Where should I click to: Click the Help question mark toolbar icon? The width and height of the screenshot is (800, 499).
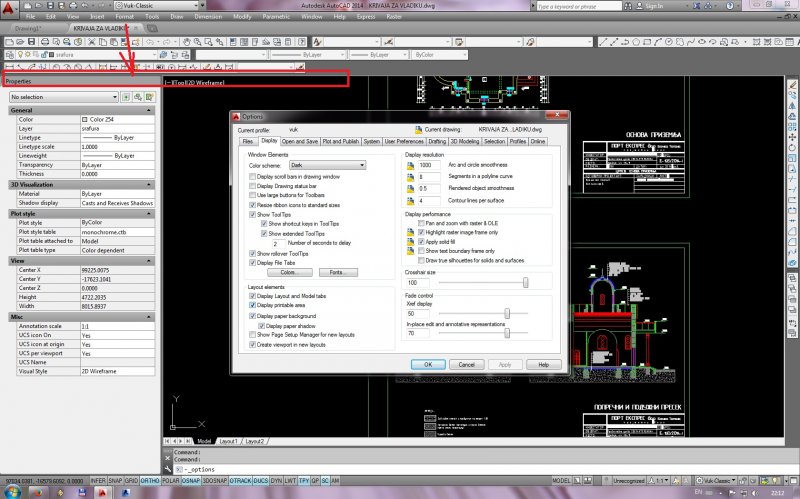click(302, 42)
